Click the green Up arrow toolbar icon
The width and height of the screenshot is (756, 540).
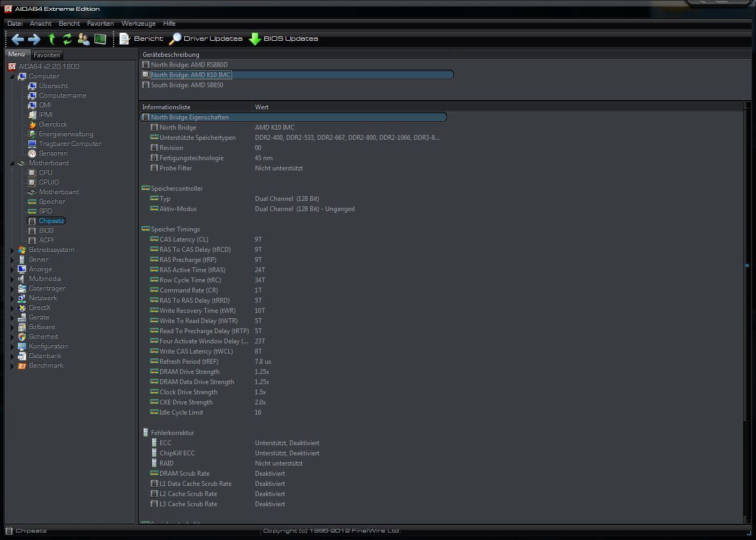click(51, 39)
